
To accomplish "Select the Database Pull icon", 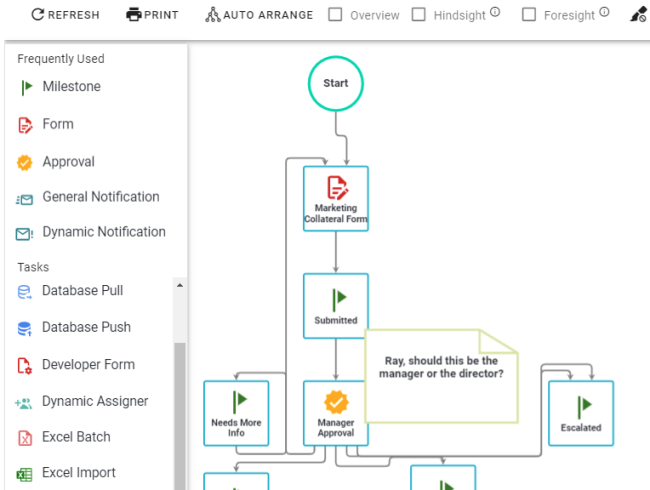I will pyautogui.click(x=24, y=292).
